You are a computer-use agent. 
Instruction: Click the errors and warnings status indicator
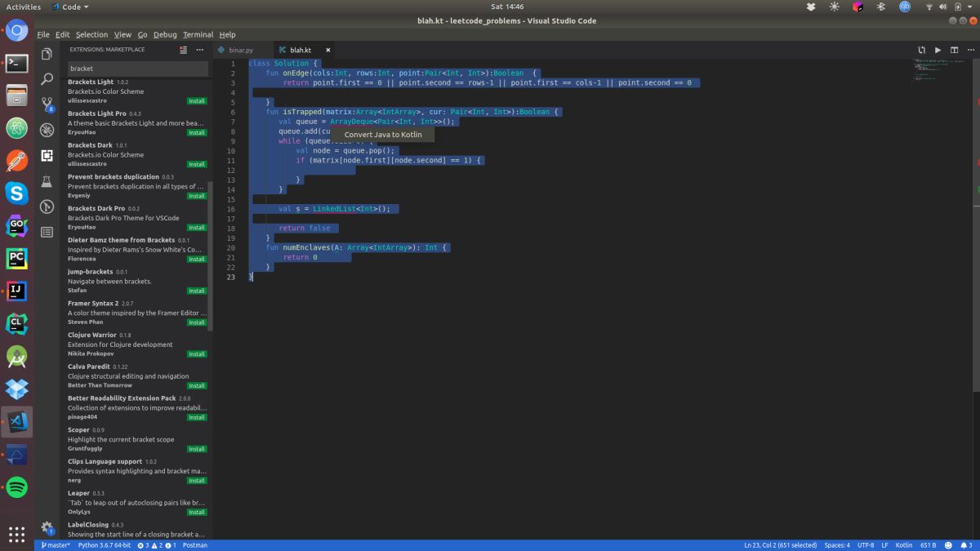pyautogui.click(x=156, y=544)
